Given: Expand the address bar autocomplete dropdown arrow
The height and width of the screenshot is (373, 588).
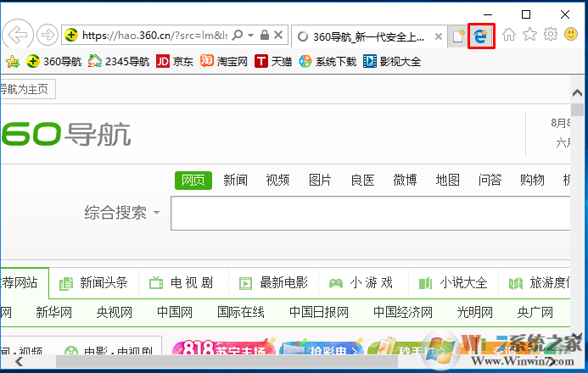Looking at the screenshot, I should coord(251,36).
